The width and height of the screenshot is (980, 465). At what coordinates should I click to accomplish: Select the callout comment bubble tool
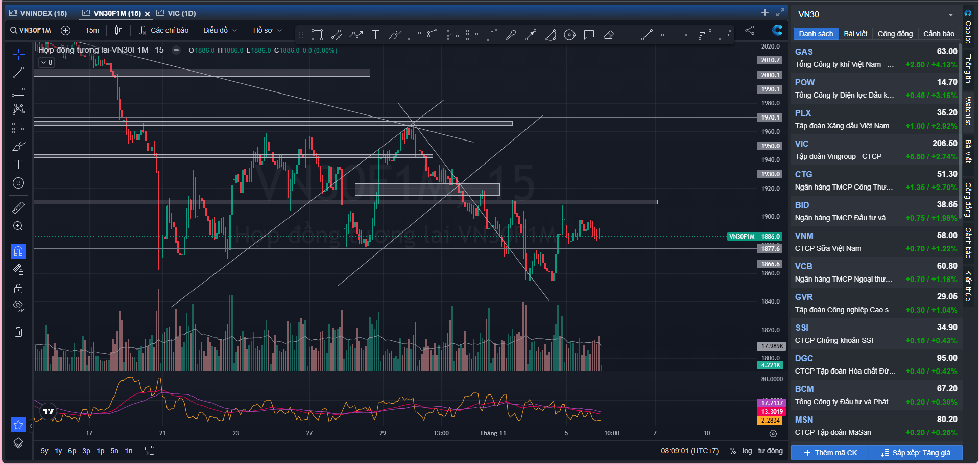point(589,35)
